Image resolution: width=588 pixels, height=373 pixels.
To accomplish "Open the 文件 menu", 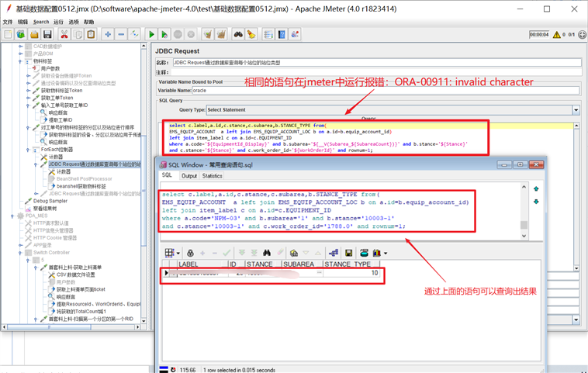I will pyautogui.click(x=8, y=22).
